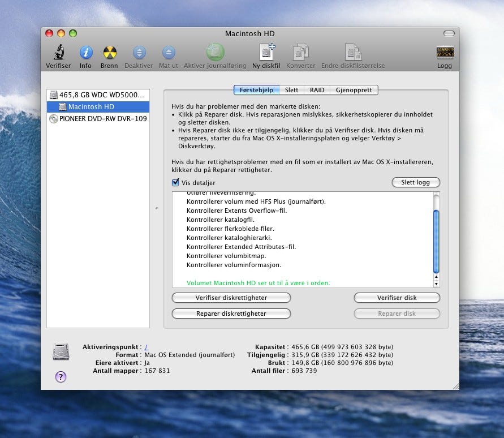Click the Slett logg button
504x438 pixels.
[416, 183]
